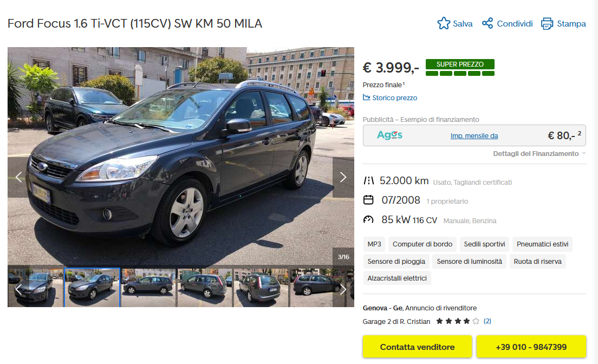Image resolution: width=598 pixels, height=364 pixels.
Task: Click the Agos financing logo
Action: (389, 135)
